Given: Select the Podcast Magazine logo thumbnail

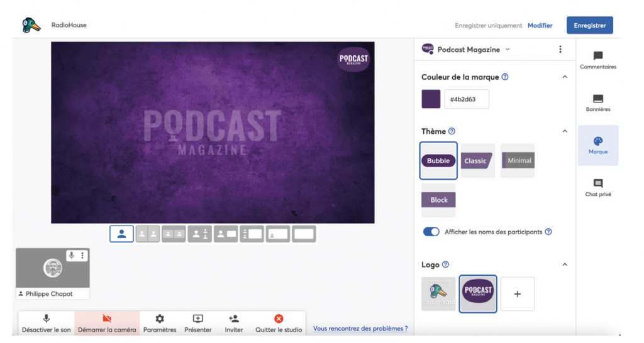Looking at the screenshot, I should (x=478, y=294).
